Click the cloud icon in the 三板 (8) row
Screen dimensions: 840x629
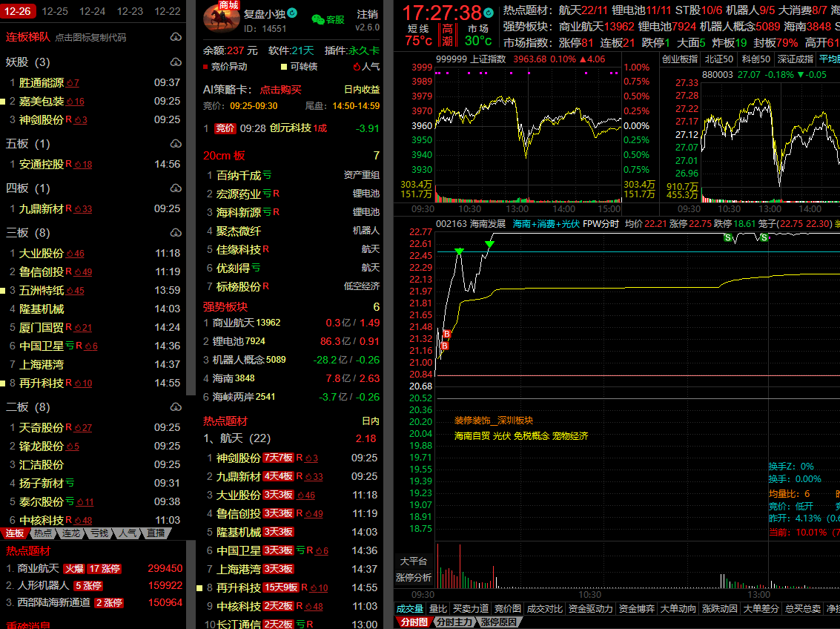(176, 233)
